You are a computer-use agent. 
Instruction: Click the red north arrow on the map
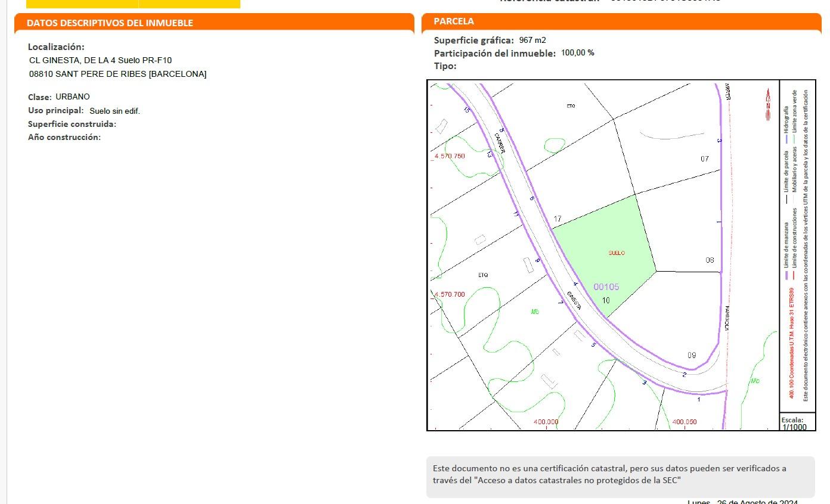(768, 105)
